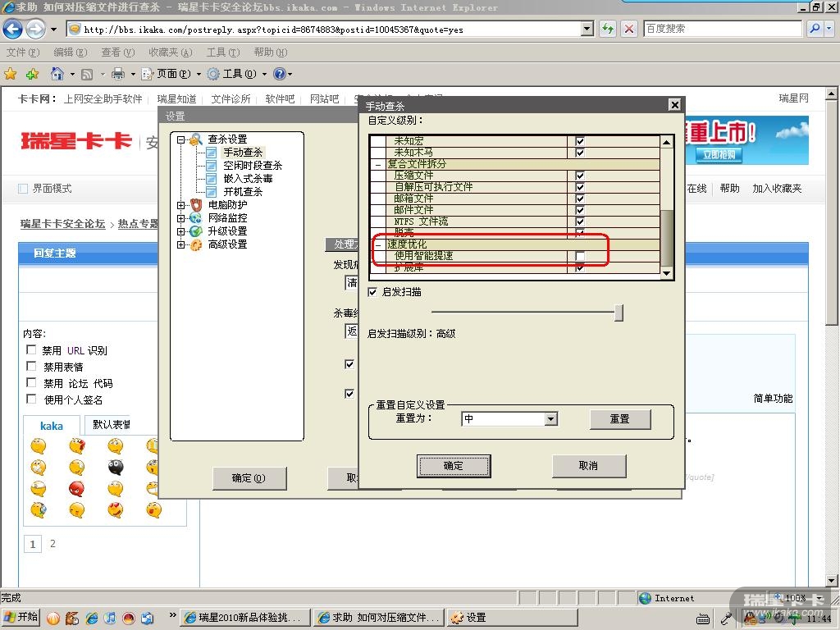The width and height of the screenshot is (840, 630).
Task: Click the 高级设置 gear icon
Action: 196,244
